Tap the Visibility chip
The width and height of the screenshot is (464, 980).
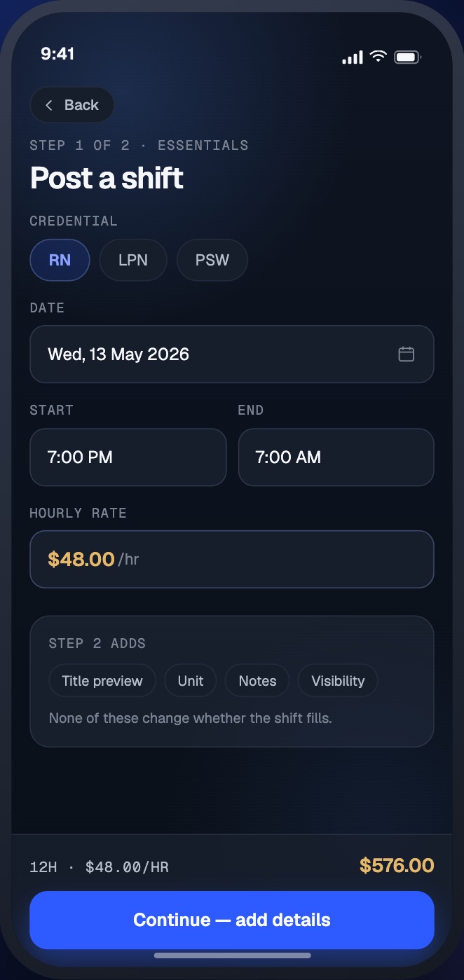pyautogui.click(x=338, y=681)
